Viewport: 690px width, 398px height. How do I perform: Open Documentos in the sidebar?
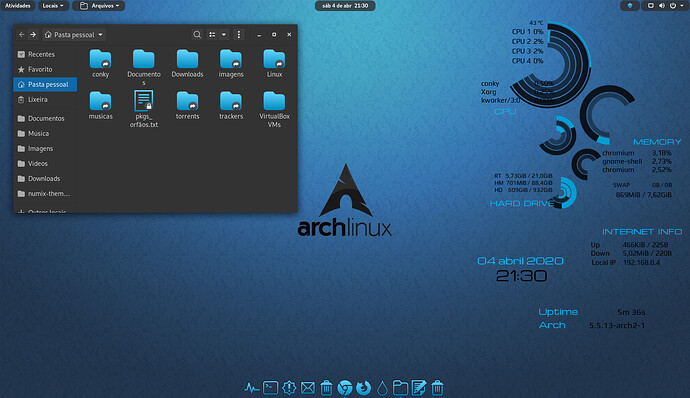(x=45, y=118)
